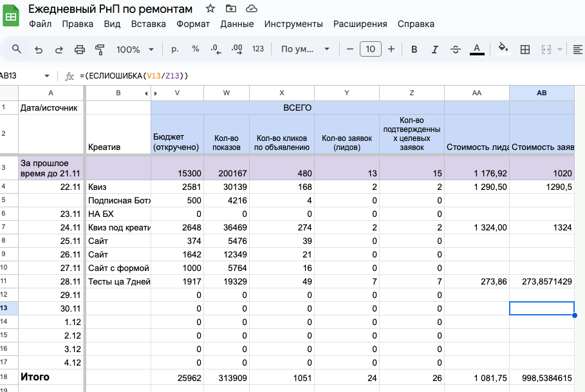This screenshot has height=392, width=585.
Task: Activate the paint format tool
Action: tap(100, 49)
